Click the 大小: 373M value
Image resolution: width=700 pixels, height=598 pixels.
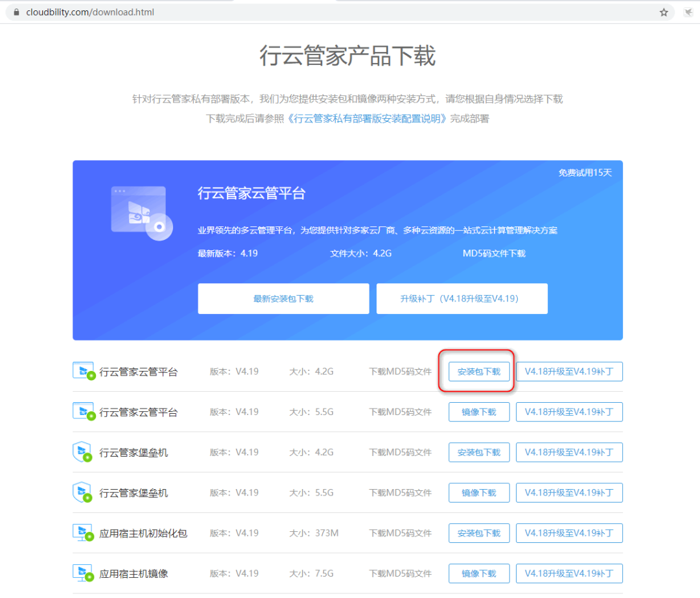pos(314,533)
